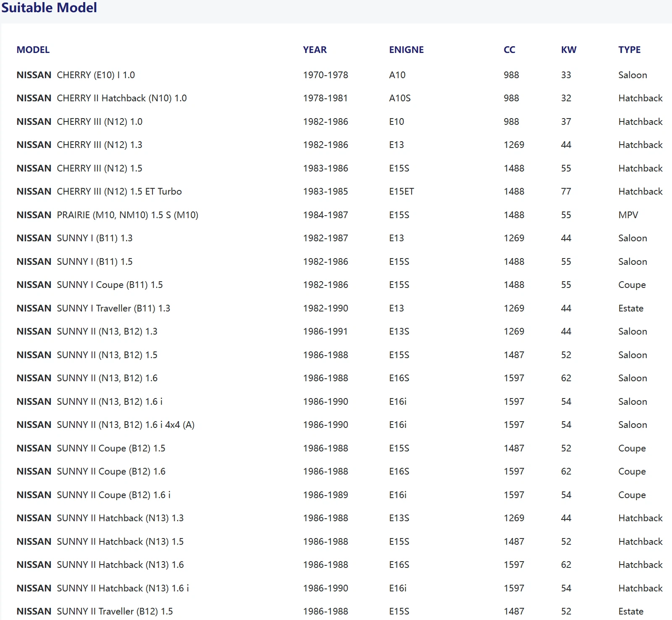The width and height of the screenshot is (672, 620).
Task: Click KW value 37
Action: [x=566, y=121]
